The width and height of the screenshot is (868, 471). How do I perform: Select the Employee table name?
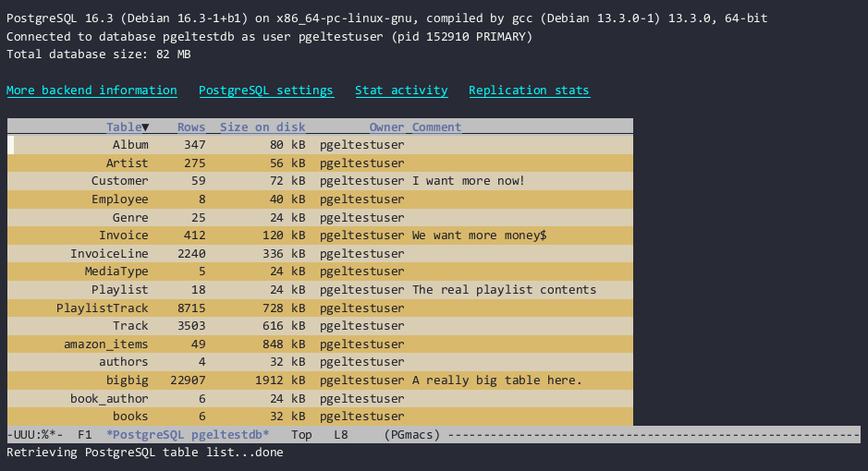[x=120, y=199]
